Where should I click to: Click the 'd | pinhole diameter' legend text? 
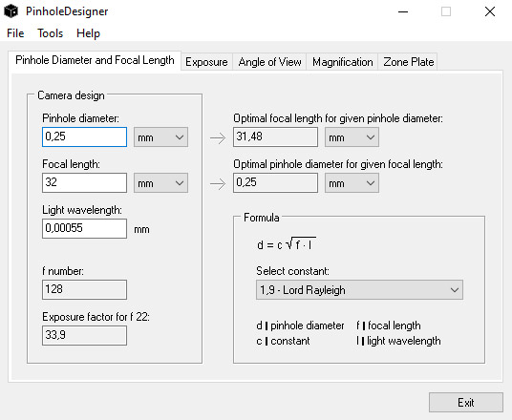[x=300, y=325]
